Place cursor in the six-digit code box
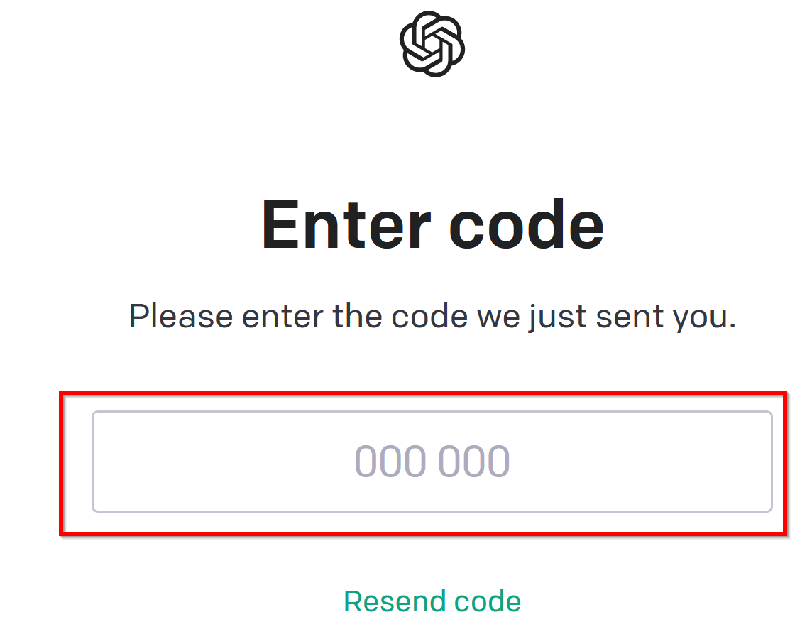The height and width of the screenshot is (644, 812). pyautogui.click(x=432, y=461)
